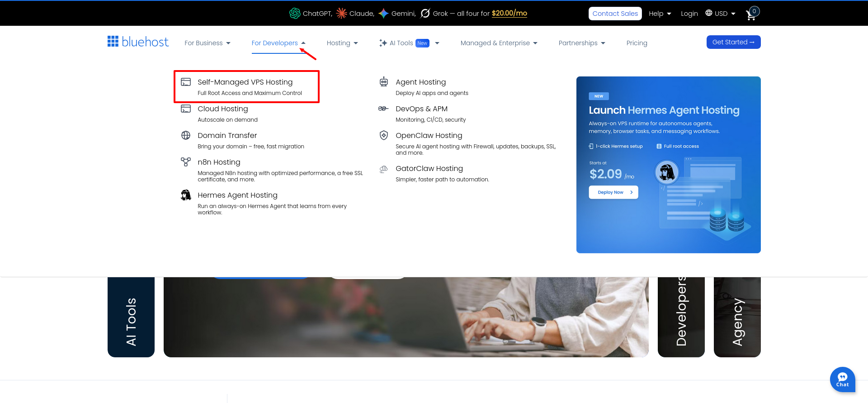Click the Agent Hosting robot icon
The image size is (868, 403).
pos(384,82)
